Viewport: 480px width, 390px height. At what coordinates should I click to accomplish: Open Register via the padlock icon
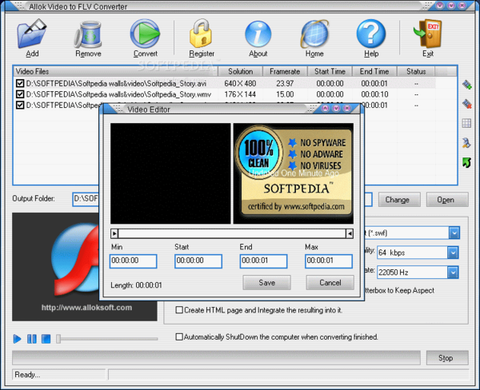point(201,33)
